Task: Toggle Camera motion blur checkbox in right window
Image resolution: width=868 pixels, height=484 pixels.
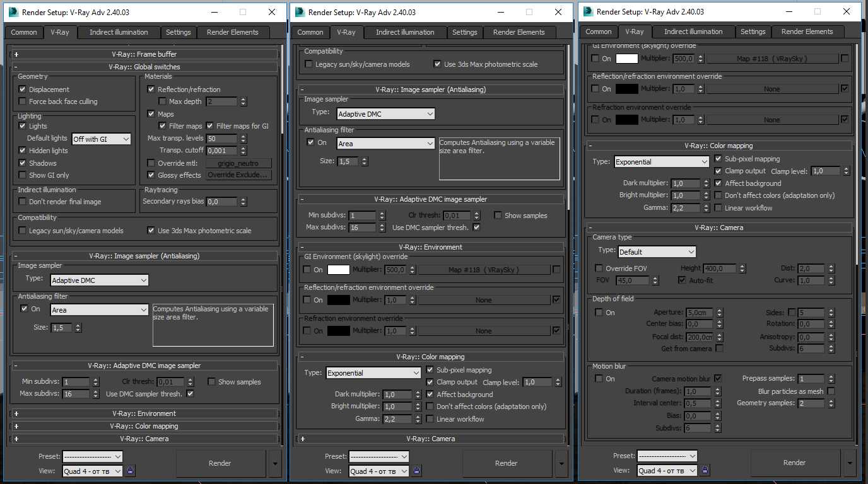Action: click(x=718, y=379)
